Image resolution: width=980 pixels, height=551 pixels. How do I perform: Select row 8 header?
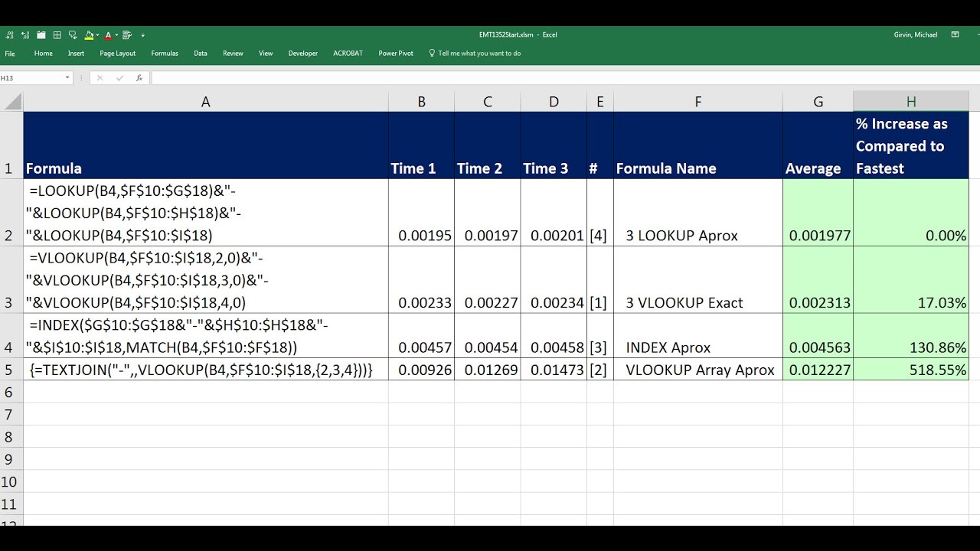(11, 437)
